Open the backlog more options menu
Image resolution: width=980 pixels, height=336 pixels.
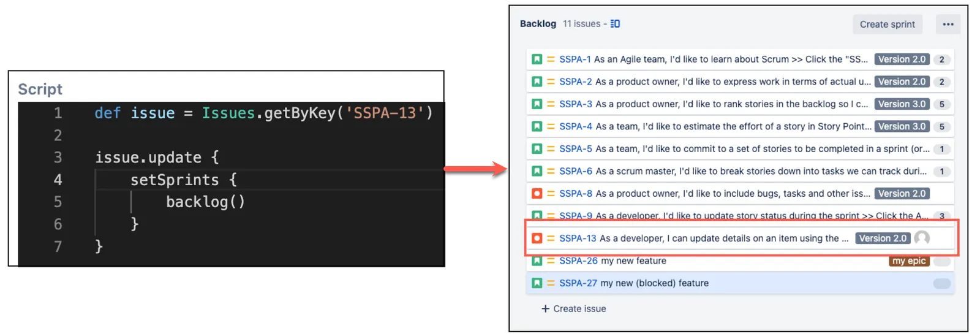pos(948,25)
